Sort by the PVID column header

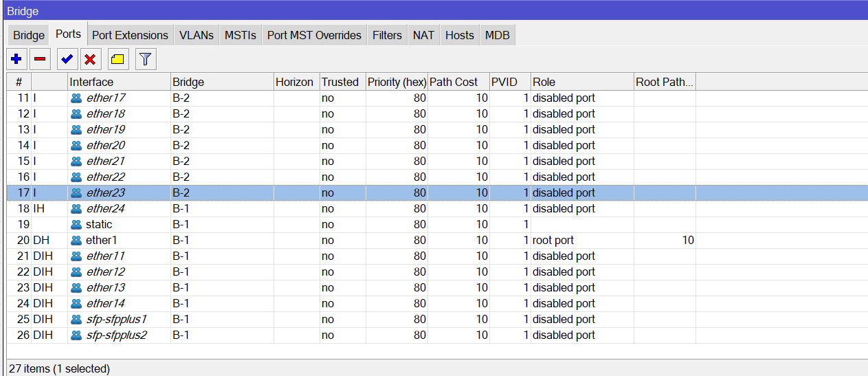[510, 82]
